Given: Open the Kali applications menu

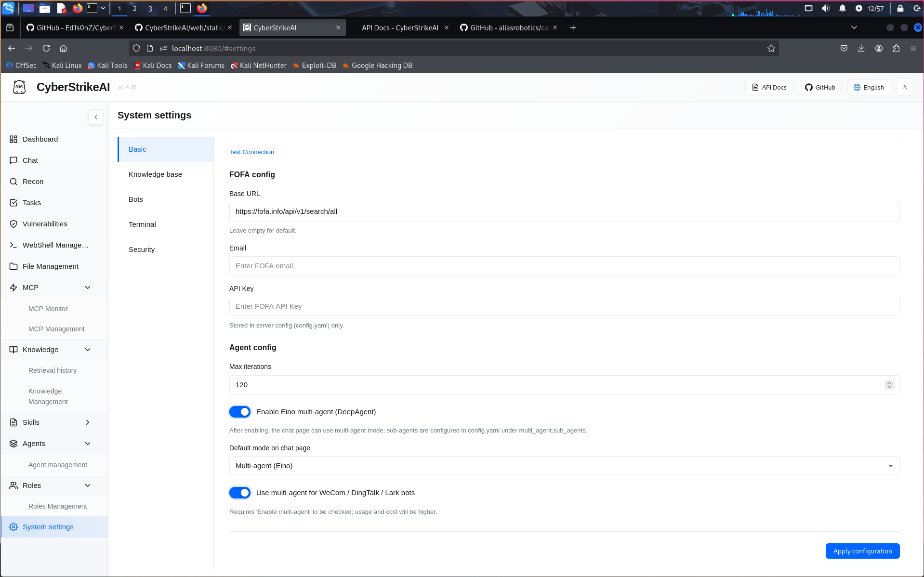Looking at the screenshot, I should coord(9,8).
